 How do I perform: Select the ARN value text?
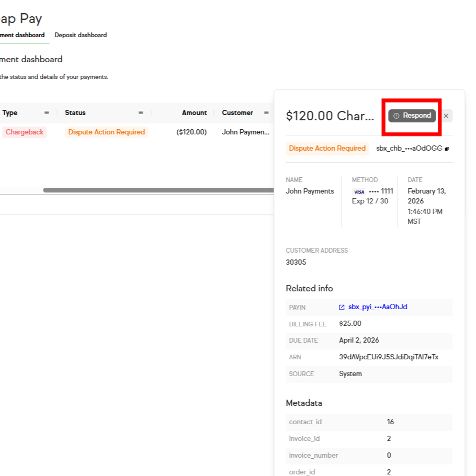(x=389, y=357)
